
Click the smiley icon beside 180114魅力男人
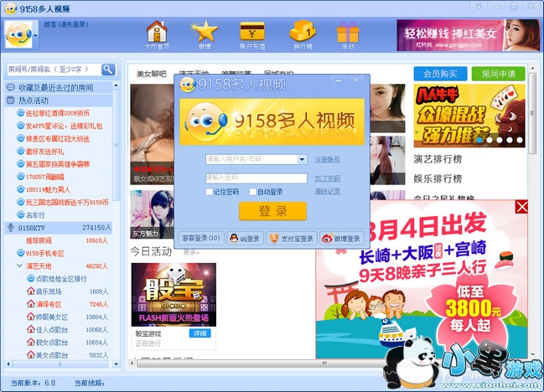pos(21,189)
